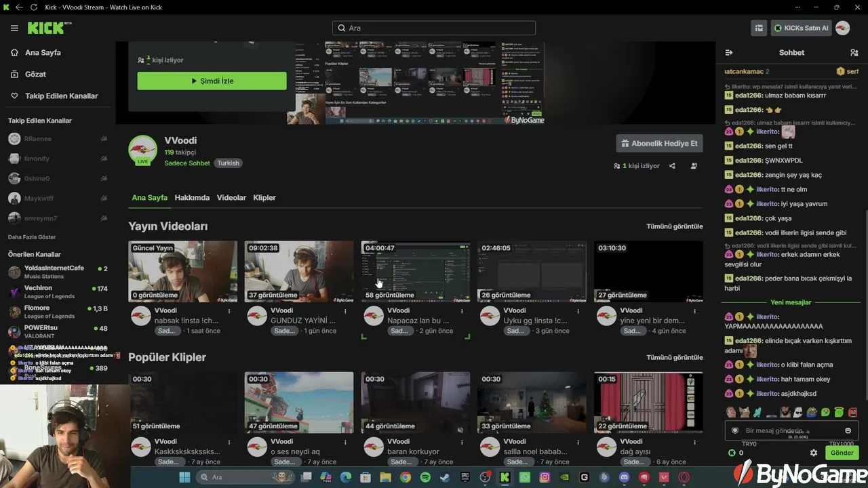This screenshot has width=868, height=488.
Task: Open options for 'Uyku gg !insta' video
Action: [579, 311]
